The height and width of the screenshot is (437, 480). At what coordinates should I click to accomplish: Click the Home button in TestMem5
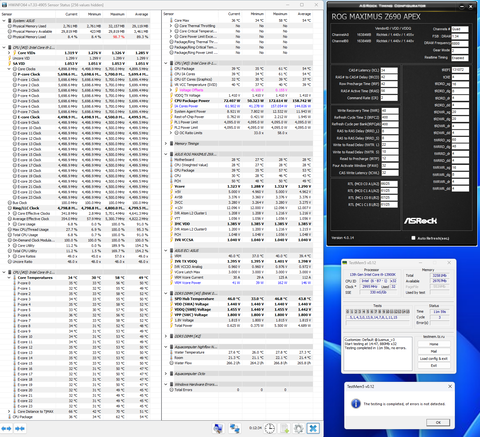pyautogui.click(x=434, y=344)
